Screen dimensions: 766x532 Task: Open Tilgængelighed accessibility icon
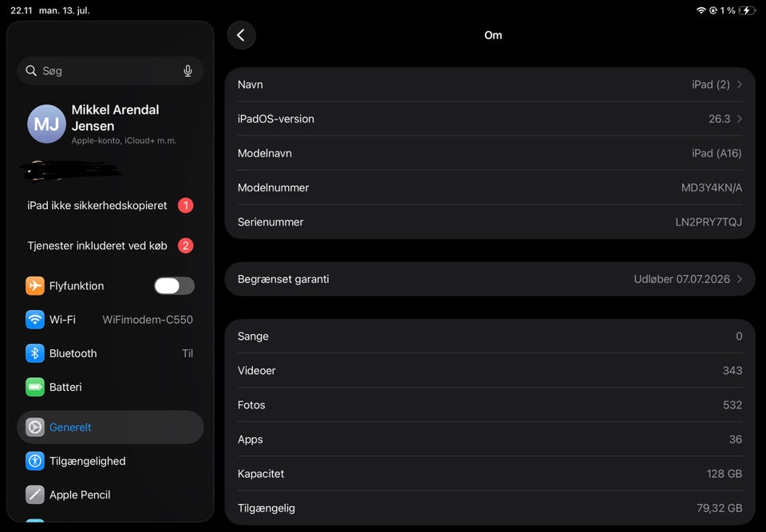click(34, 461)
